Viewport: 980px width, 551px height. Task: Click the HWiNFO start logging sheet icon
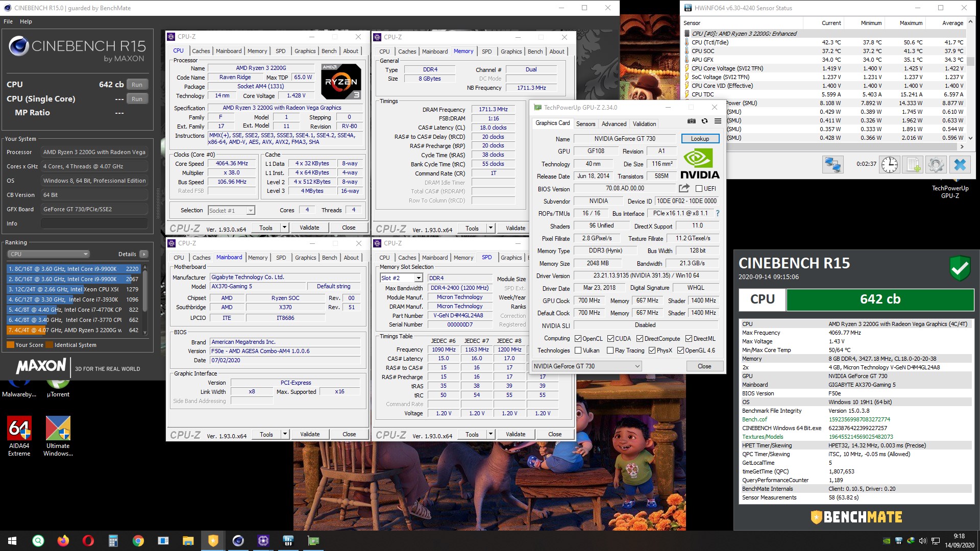pyautogui.click(x=912, y=165)
